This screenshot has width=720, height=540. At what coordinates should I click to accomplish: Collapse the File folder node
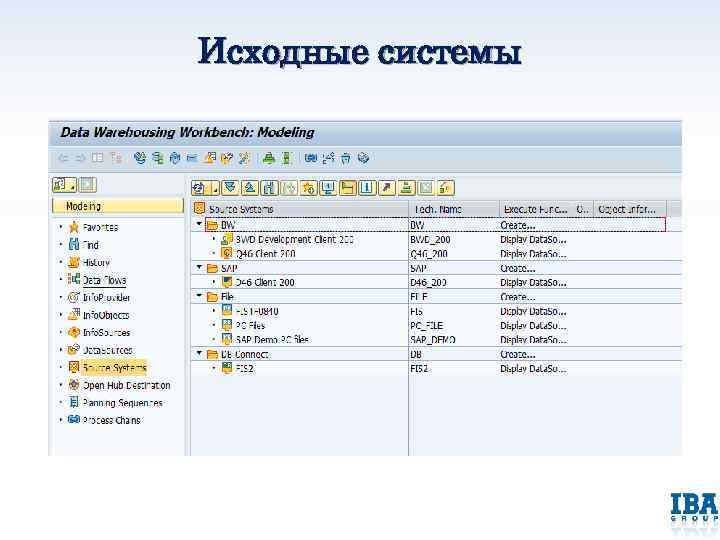(199, 296)
